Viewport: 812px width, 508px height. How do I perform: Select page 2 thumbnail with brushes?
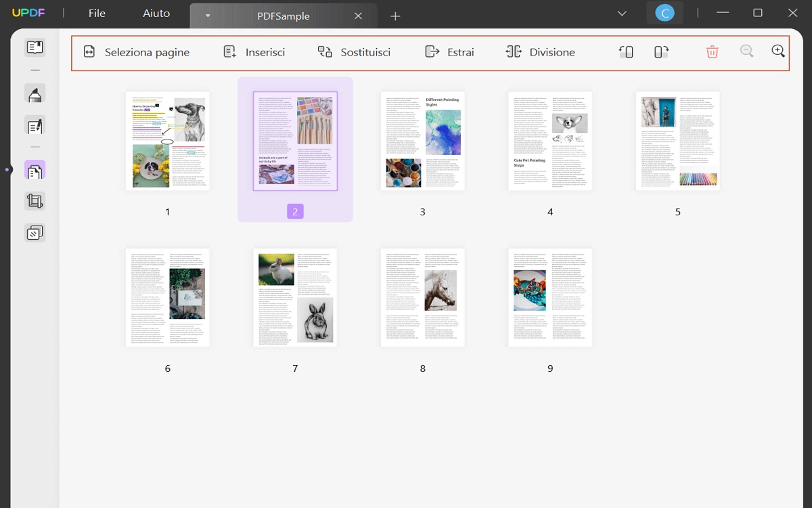(295, 141)
